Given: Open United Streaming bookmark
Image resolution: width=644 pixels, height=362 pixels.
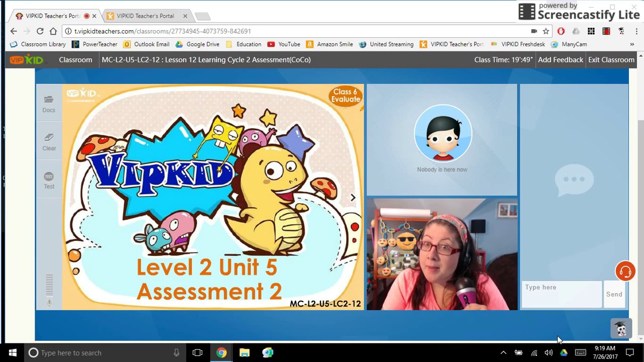Looking at the screenshot, I should point(386,44).
